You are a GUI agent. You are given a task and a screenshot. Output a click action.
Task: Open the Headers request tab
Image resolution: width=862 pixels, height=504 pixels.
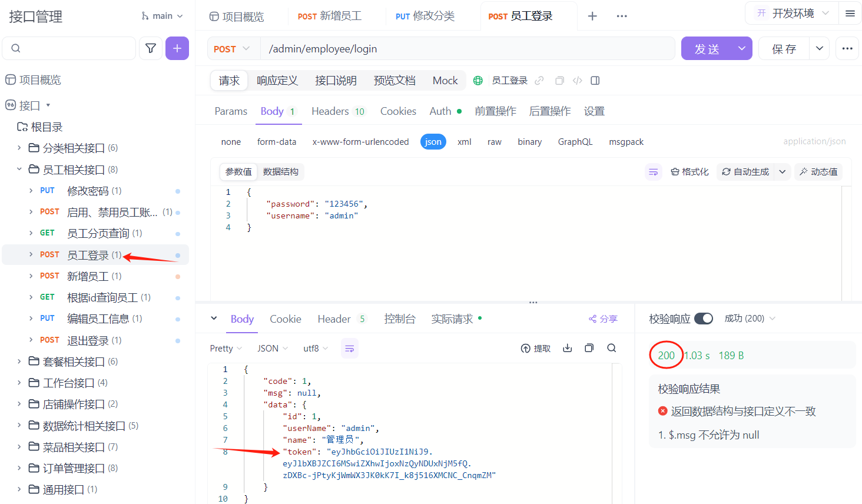click(339, 111)
